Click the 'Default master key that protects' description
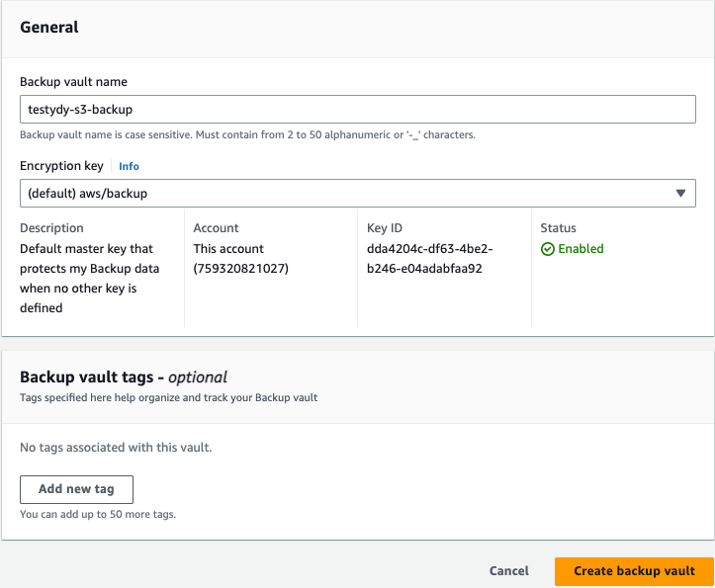 89,278
